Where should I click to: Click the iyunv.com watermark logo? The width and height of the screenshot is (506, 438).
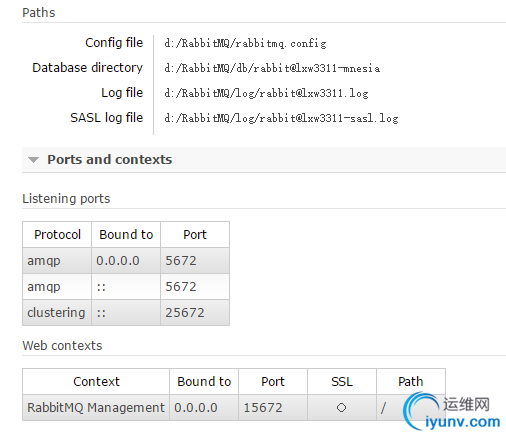click(452, 412)
